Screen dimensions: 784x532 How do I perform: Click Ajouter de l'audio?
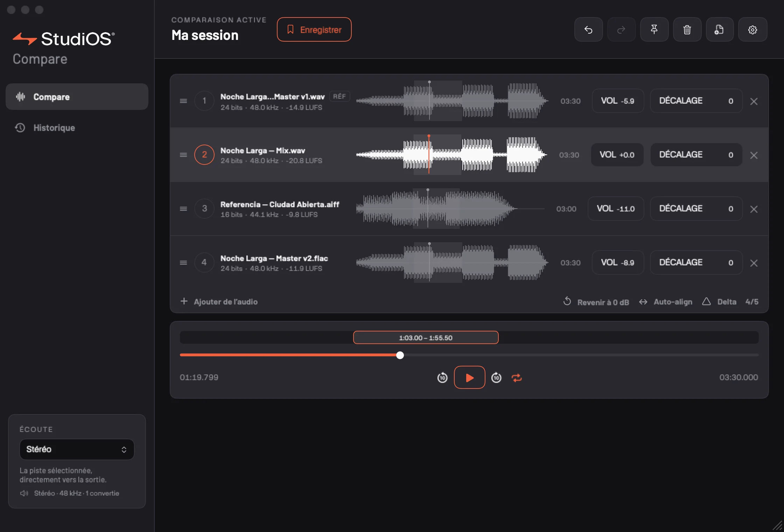tap(219, 302)
